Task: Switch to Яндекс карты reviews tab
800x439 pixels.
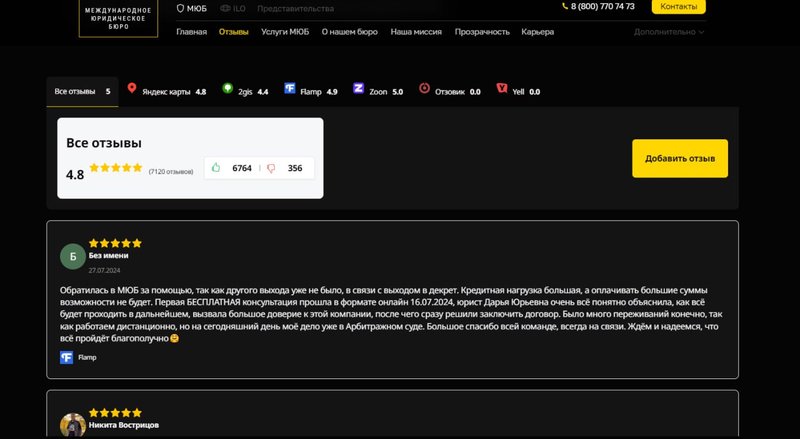Action: (167, 91)
